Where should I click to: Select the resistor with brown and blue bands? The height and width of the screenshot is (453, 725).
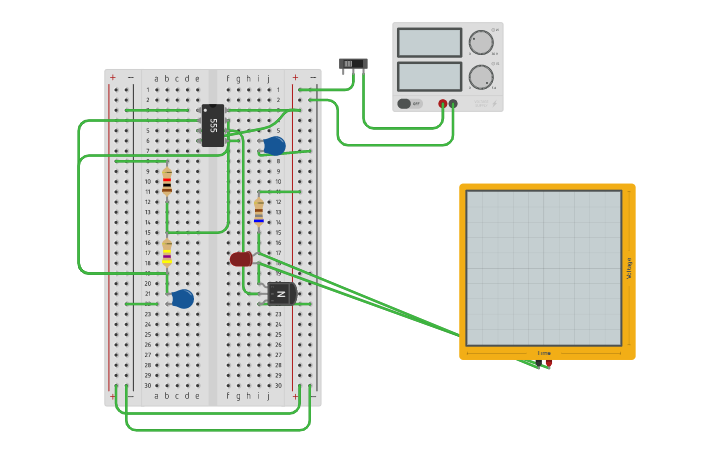point(259,212)
